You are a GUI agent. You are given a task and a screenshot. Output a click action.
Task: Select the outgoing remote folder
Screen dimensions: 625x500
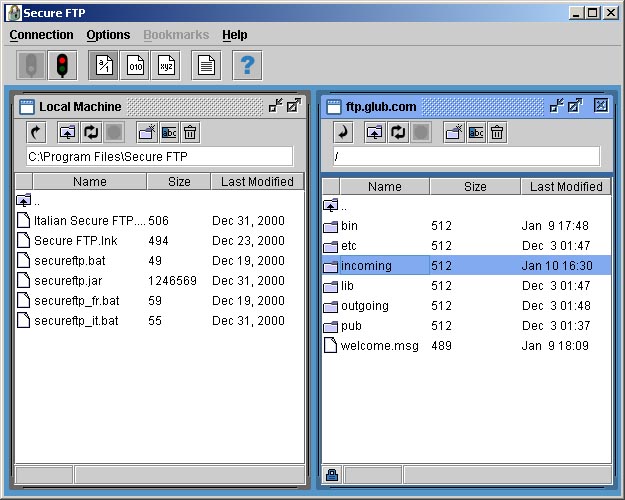click(466, 305)
